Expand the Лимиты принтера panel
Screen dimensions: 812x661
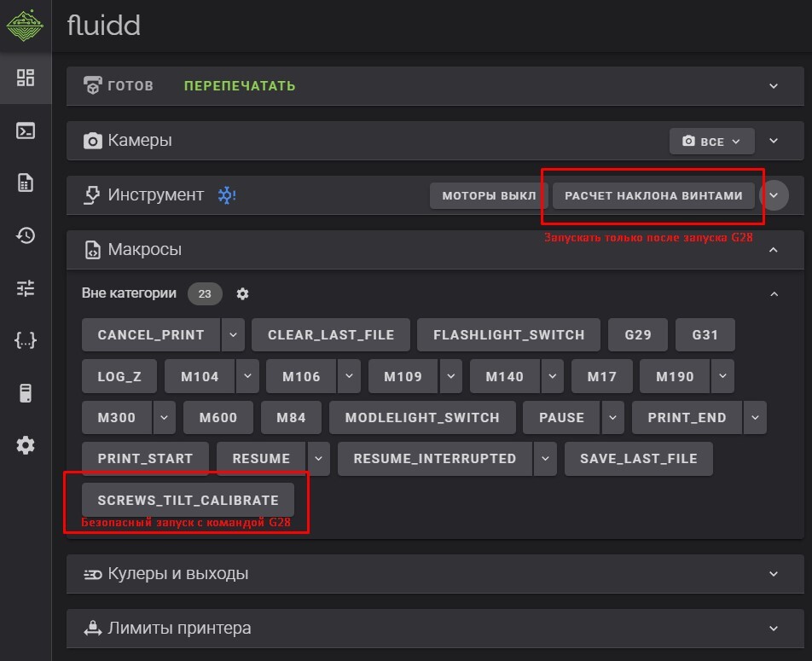(773, 629)
